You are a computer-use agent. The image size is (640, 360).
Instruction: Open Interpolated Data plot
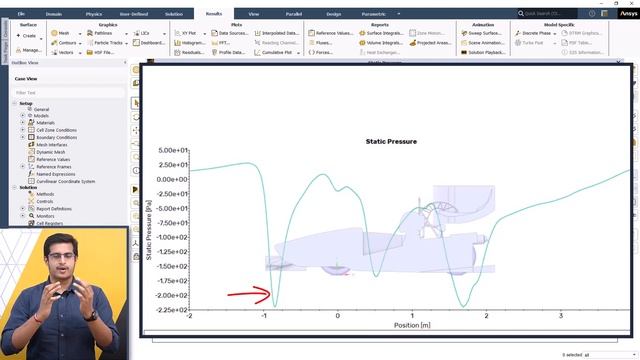(x=277, y=33)
